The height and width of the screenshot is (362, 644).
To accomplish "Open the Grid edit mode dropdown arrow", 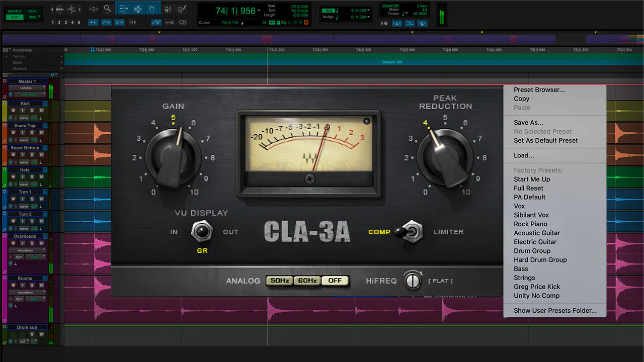I will [x=39, y=17].
